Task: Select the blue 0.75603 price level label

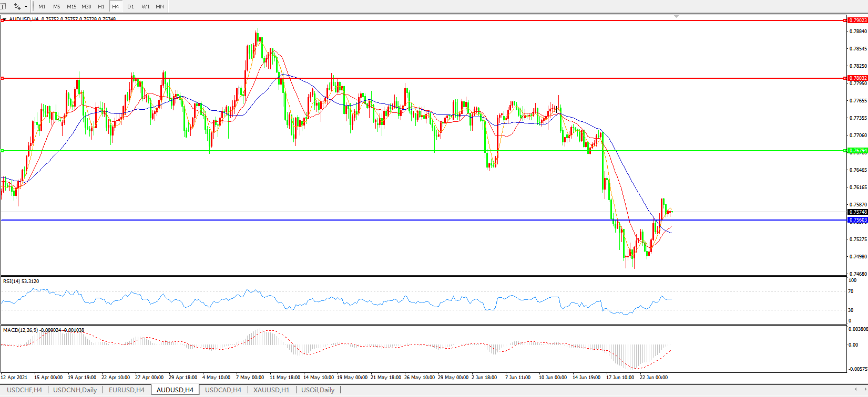Action: click(x=857, y=220)
